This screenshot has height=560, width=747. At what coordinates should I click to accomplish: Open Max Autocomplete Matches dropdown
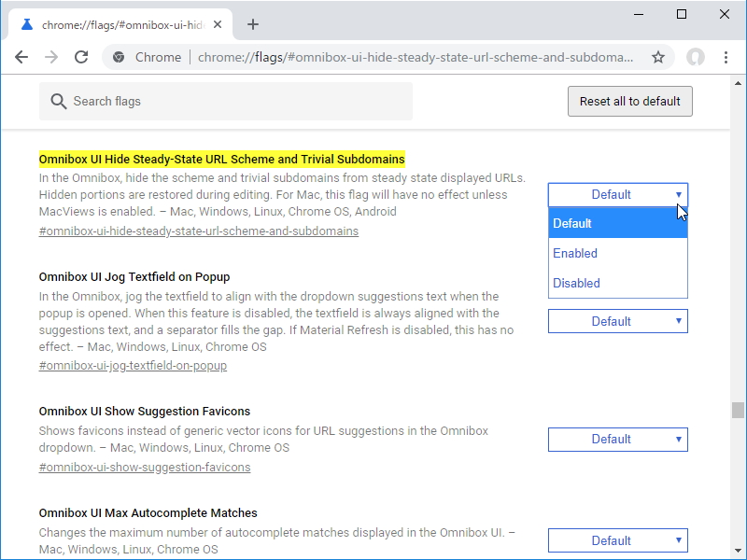point(617,540)
